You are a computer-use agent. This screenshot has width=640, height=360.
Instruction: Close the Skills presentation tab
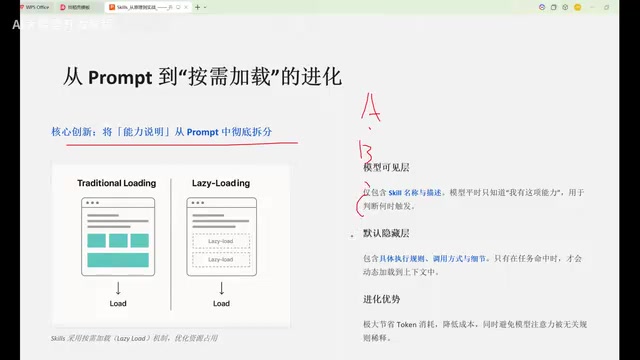(186, 7)
